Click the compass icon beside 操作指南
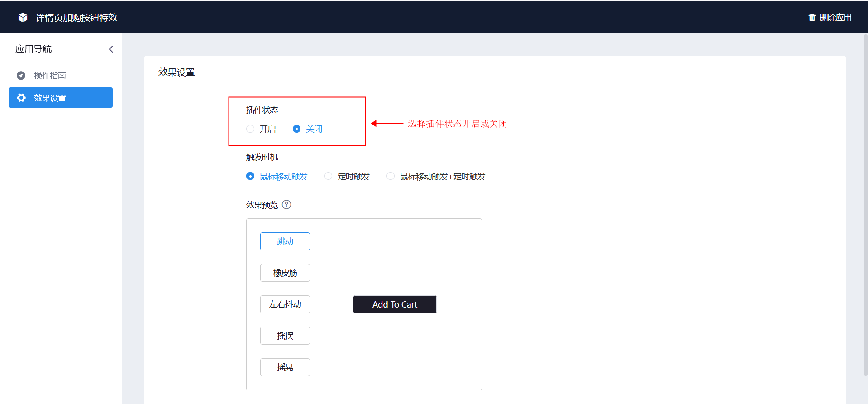 tap(21, 76)
